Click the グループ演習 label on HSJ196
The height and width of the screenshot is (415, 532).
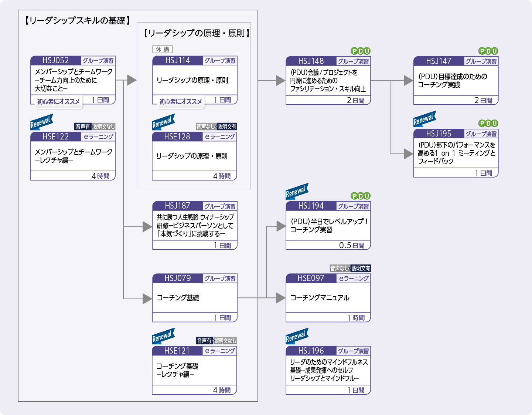pos(353,351)
